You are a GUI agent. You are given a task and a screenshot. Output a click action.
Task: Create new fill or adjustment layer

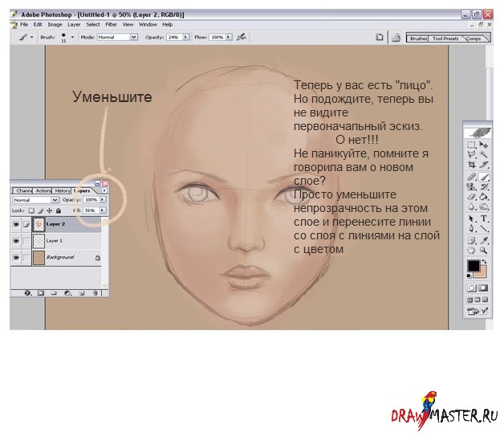[x=67, y=293]
